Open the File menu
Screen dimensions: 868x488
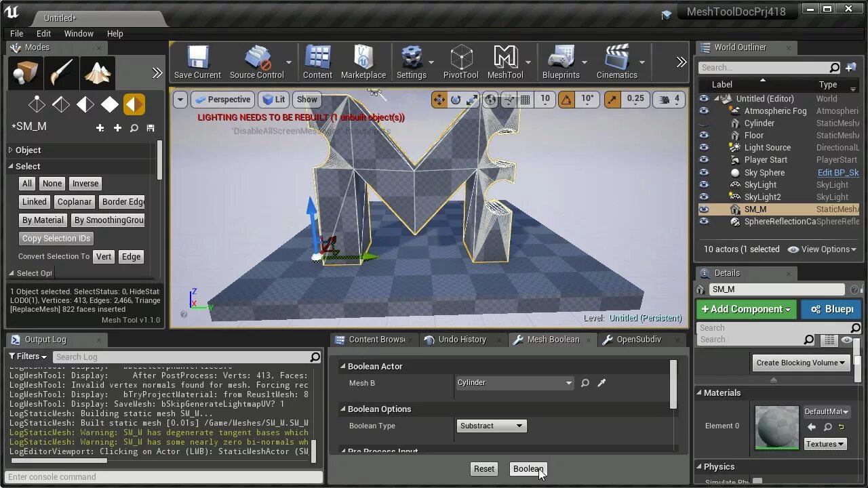(16, 34)
